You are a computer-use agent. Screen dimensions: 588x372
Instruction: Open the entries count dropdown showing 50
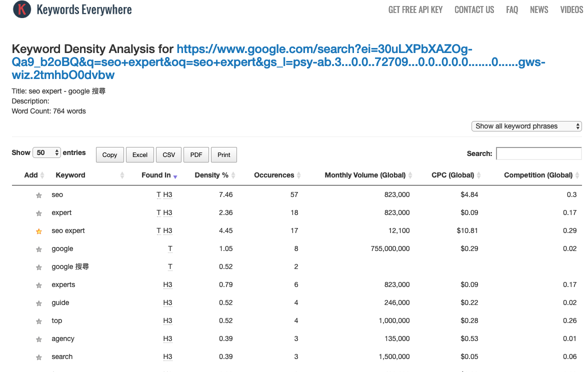pos(47,152)
